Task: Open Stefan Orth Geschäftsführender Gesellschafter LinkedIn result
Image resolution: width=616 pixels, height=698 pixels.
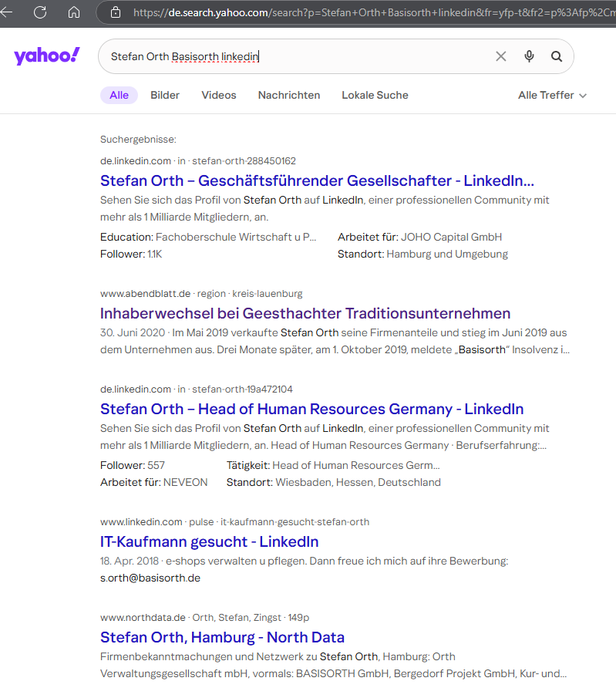Action: coord(317,180)
